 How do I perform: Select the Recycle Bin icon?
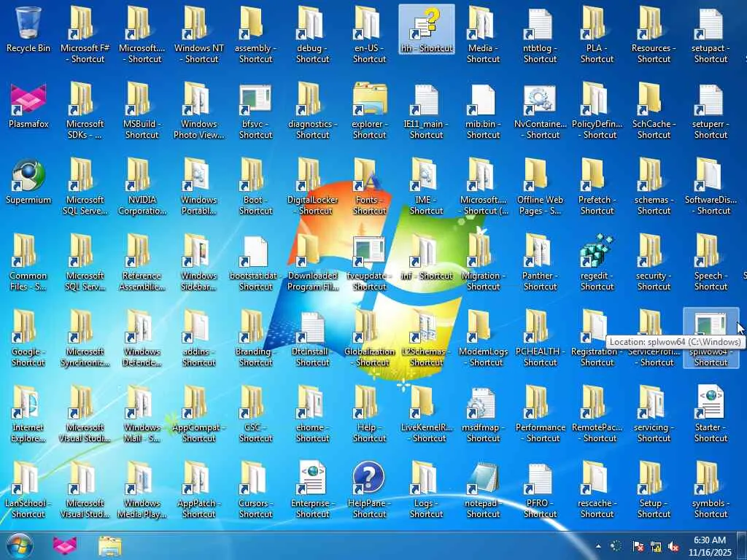[x=28, y=29]
